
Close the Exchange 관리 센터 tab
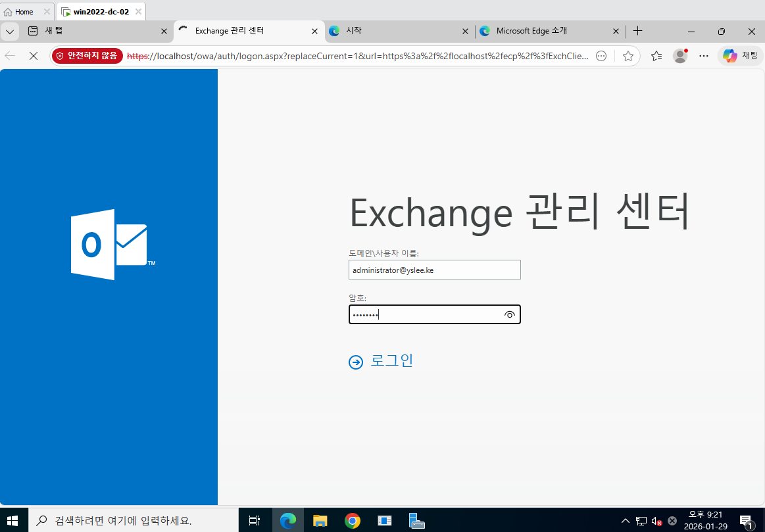314,31
